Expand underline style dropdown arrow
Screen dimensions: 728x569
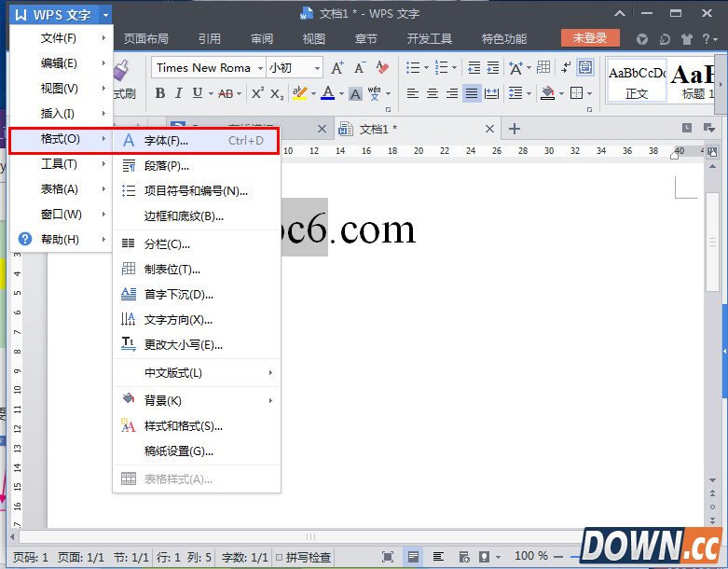pos(212,94)
